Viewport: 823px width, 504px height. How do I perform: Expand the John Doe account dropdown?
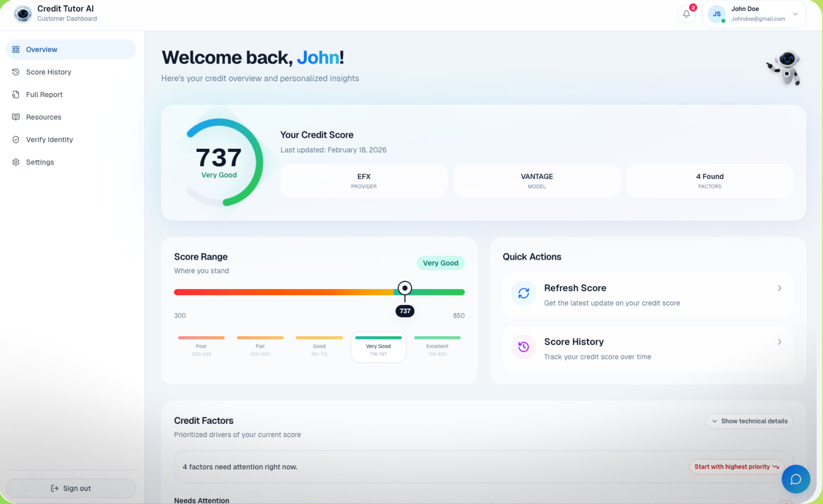[795, 14]
